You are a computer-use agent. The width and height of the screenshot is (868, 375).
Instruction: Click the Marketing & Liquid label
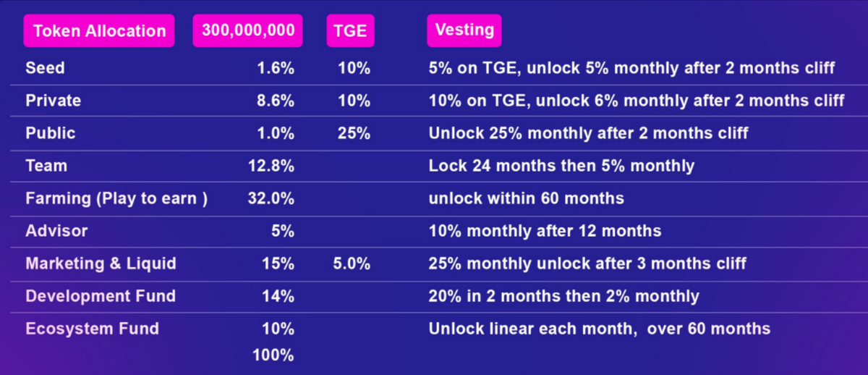click(101, 264)
